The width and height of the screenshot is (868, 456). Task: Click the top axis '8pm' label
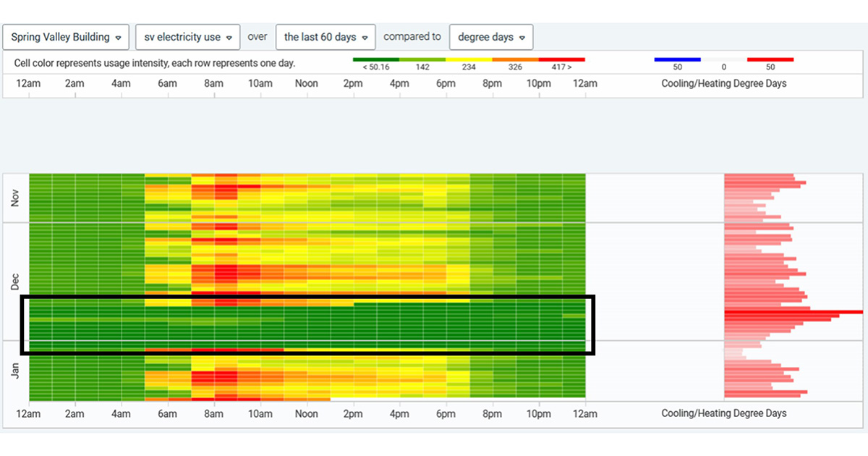[x=492, y=83]
